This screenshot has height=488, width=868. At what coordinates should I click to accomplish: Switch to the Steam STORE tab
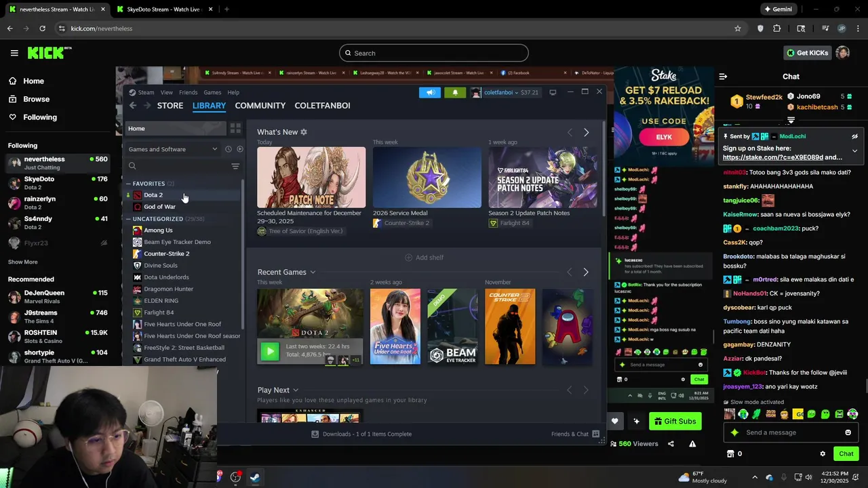coord(170,106)
